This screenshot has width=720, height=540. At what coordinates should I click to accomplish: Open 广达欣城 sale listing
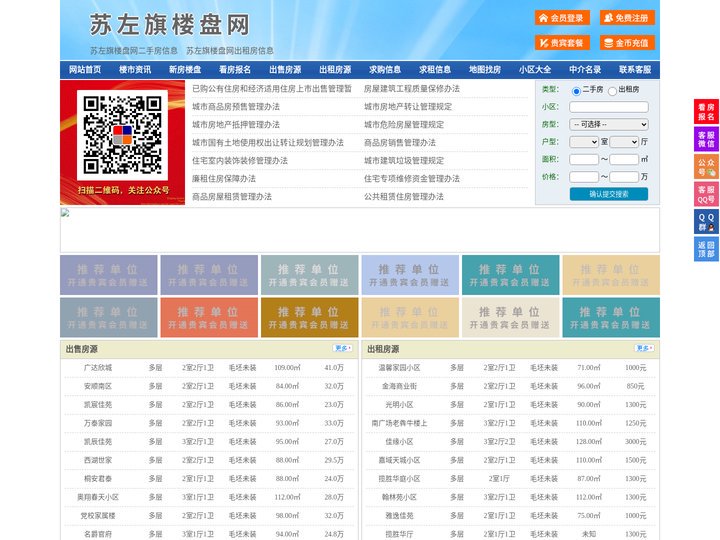(x=98, y=368)
